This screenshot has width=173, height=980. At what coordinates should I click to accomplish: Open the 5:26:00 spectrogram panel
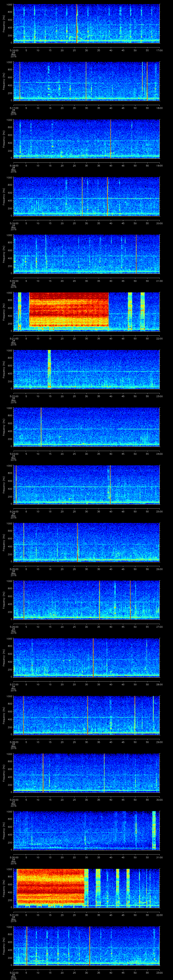tap(86, 600)
